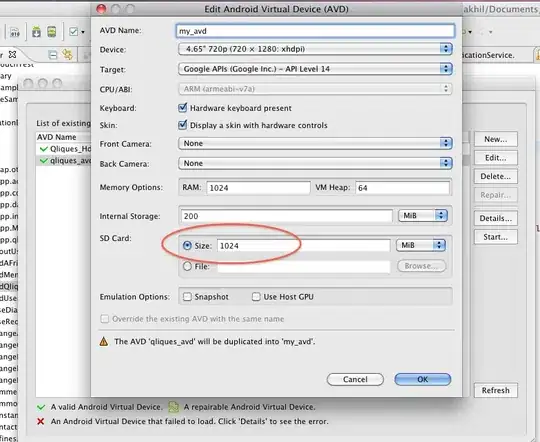The image size is (540, 442).
Task: Click the RAM value field
Action: (258, 188)
